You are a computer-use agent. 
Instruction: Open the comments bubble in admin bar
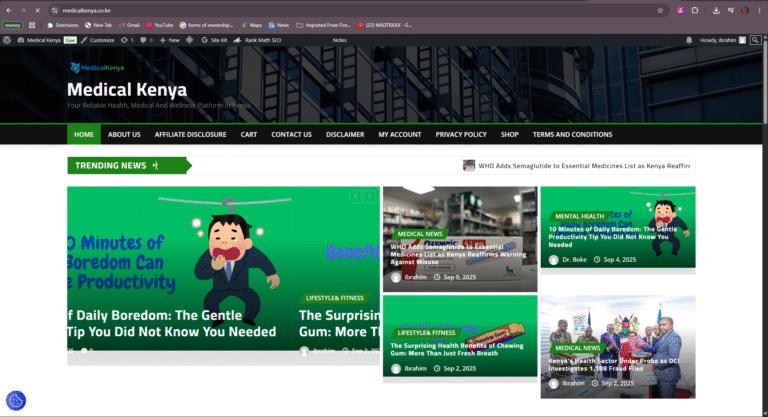tap(146, 40)
